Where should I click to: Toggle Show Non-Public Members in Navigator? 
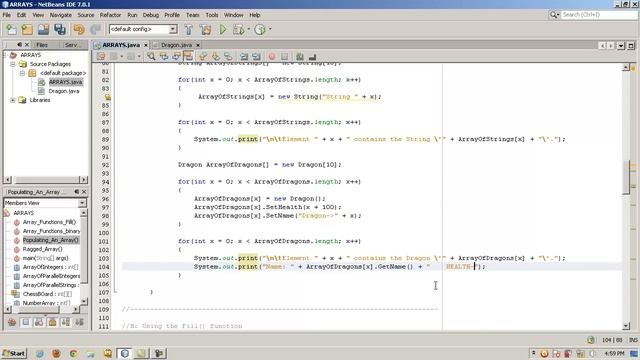52,322
